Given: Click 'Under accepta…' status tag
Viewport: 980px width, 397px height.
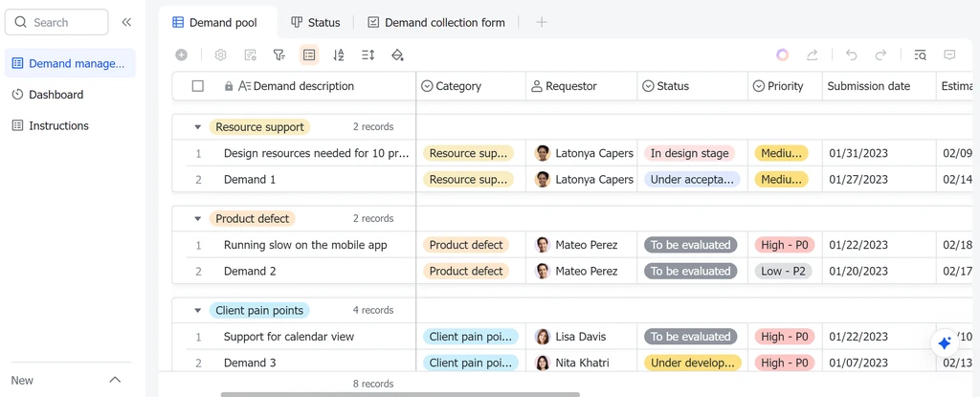Looking at the screenshot, I should point(692,180).
